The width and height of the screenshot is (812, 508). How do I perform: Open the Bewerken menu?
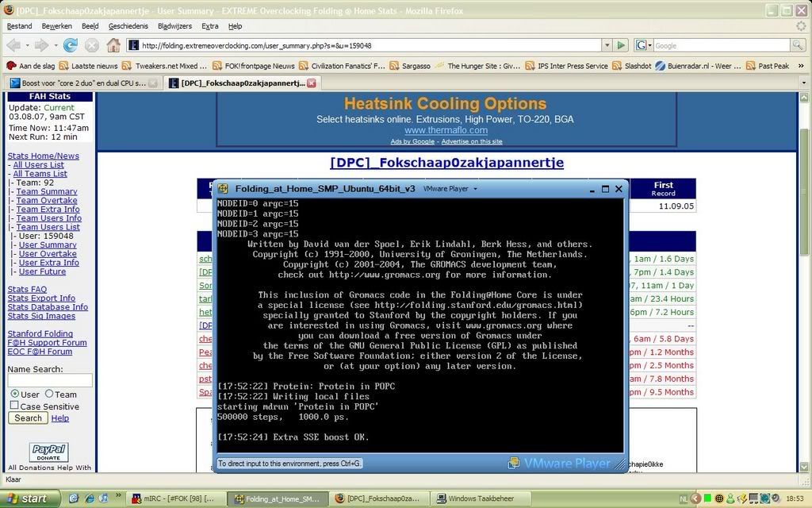[57, 26]
